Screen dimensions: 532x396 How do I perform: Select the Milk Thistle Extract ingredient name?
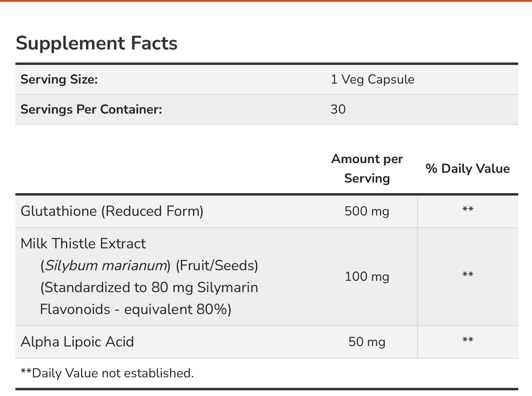coord(83,243)
